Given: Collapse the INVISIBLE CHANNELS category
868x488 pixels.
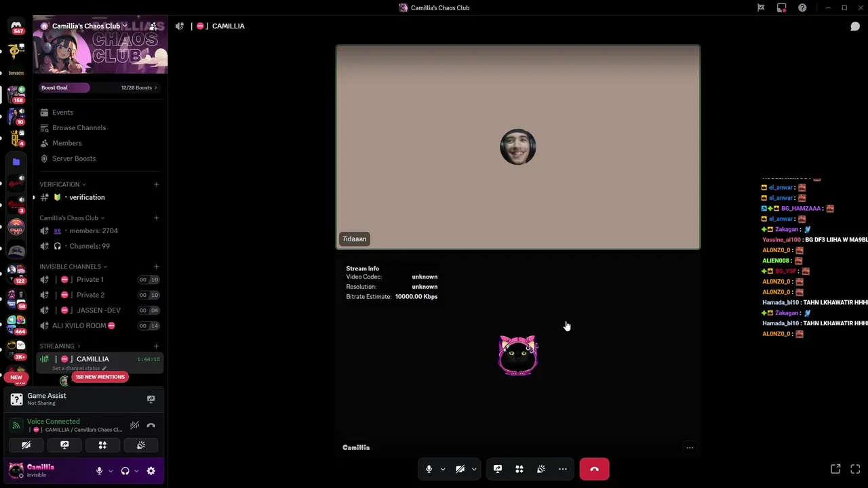Looking at the screenshot, I should pyautogui.click(x=73, y=267).
